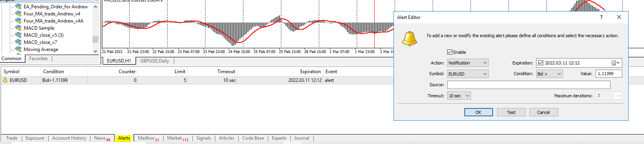The image size is (644, 144).
Task: Click the EA_Pending_Order_for Andrew icon
Action: (x=18, y=6)
